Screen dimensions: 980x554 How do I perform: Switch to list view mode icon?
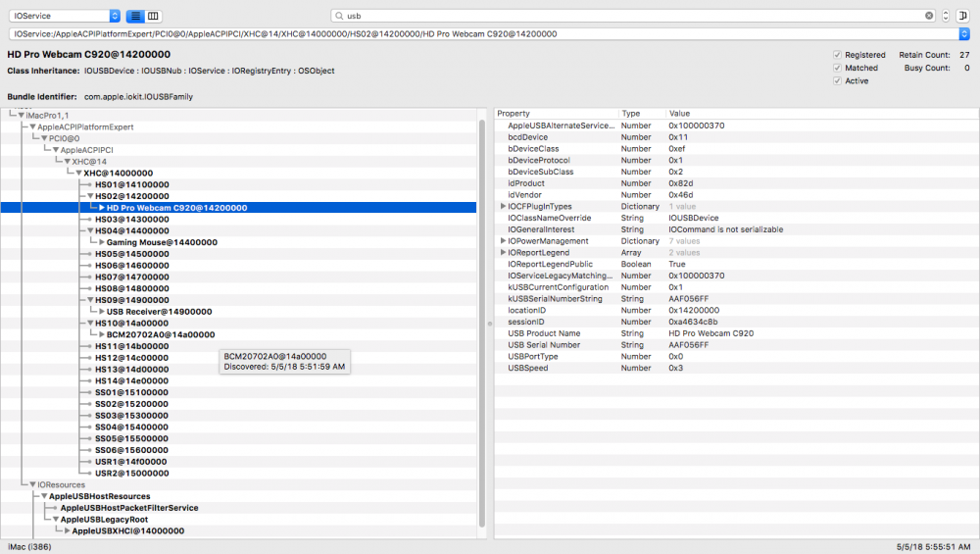coord(135,16)
